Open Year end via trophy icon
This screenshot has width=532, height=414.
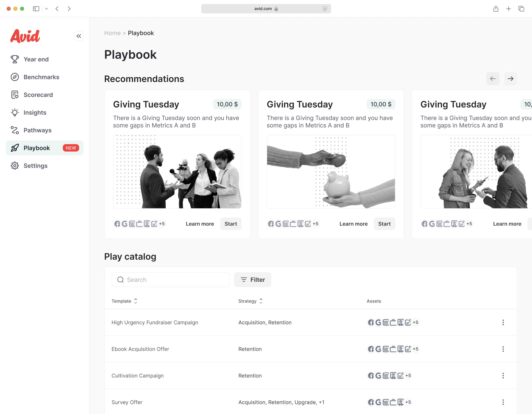click(x=15, y=59)
